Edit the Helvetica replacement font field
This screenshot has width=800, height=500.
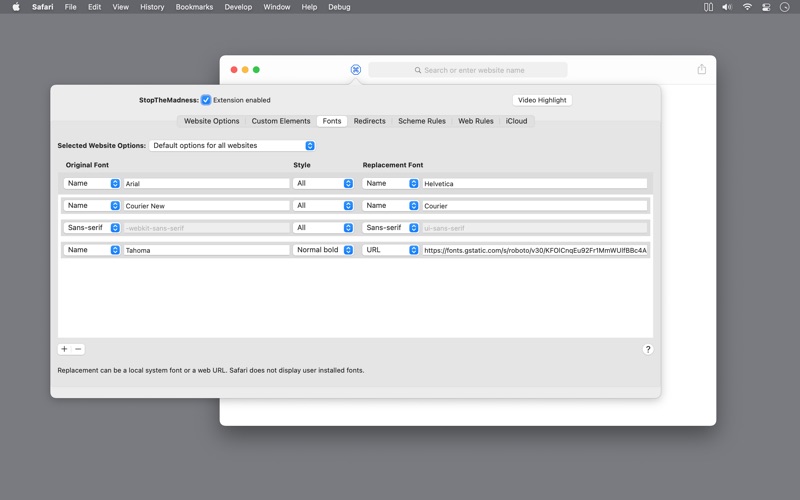[534, 184]
